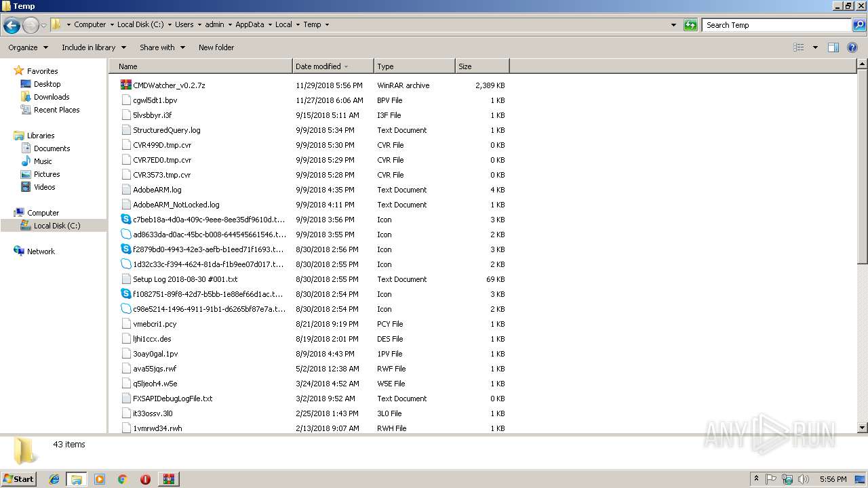Click the Windows Explorer taskbar button

point(77,479)
